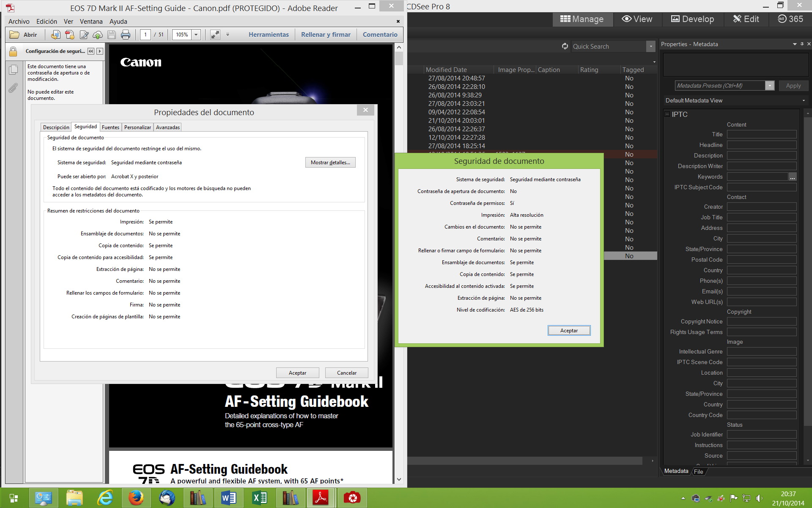
Task: Click the ACDSee refresh icon next to Quick Search
Action: point(565,46)
